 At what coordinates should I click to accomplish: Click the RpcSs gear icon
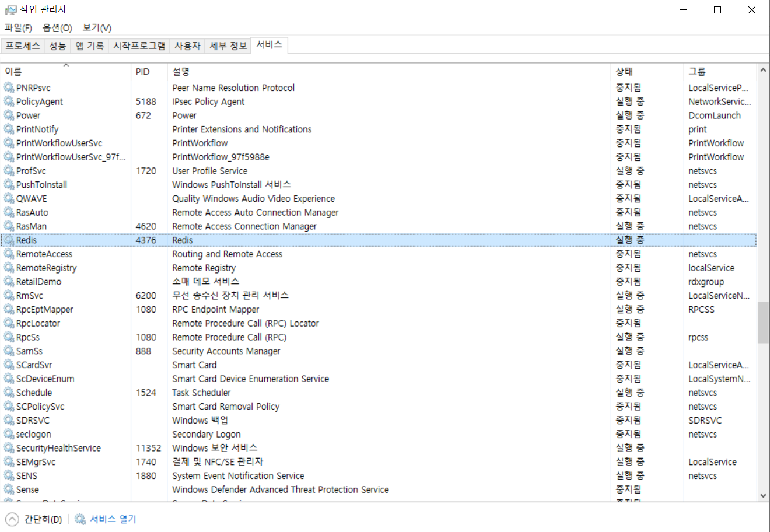[9, 337]
